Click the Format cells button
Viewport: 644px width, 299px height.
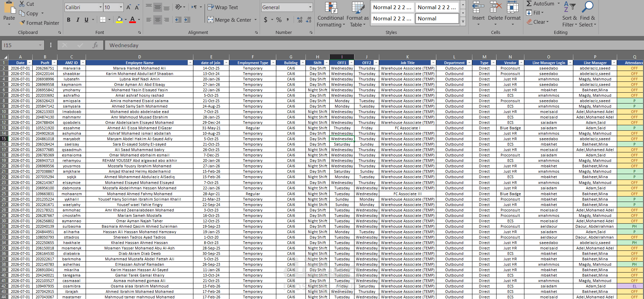pyautogui.click(x=512, y=14)
